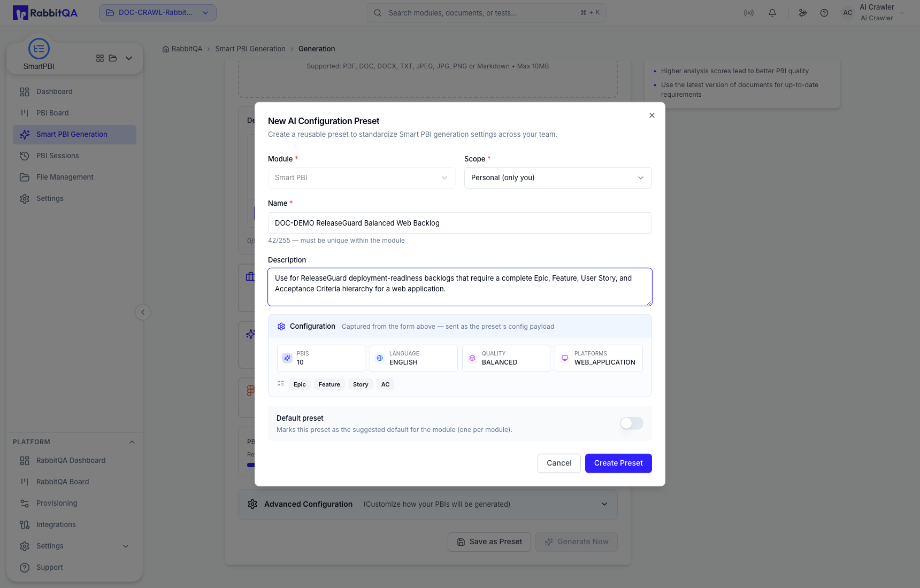
Task: Go to Provisioning
Action: pyautogui.click(x=74, y=504)
